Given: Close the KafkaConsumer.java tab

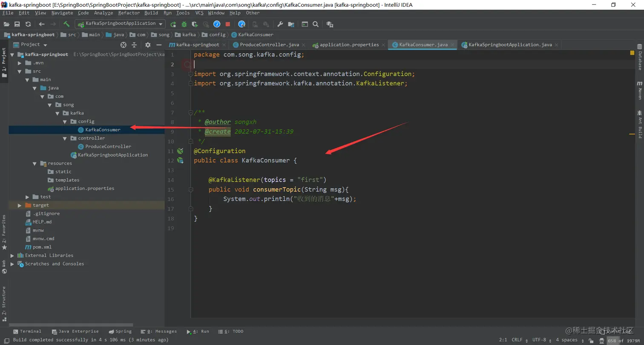Looking at the screenshot, I should click(453, 45).
